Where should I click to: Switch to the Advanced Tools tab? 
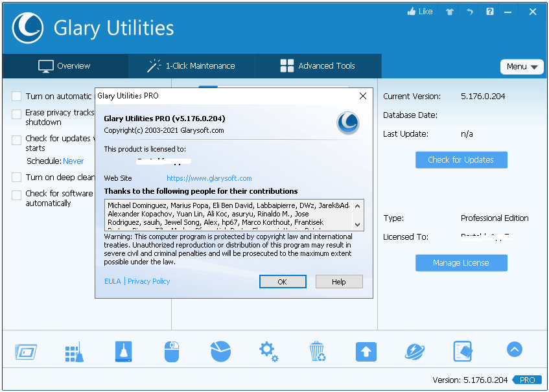pyautogui.click(x=318, y=66)
